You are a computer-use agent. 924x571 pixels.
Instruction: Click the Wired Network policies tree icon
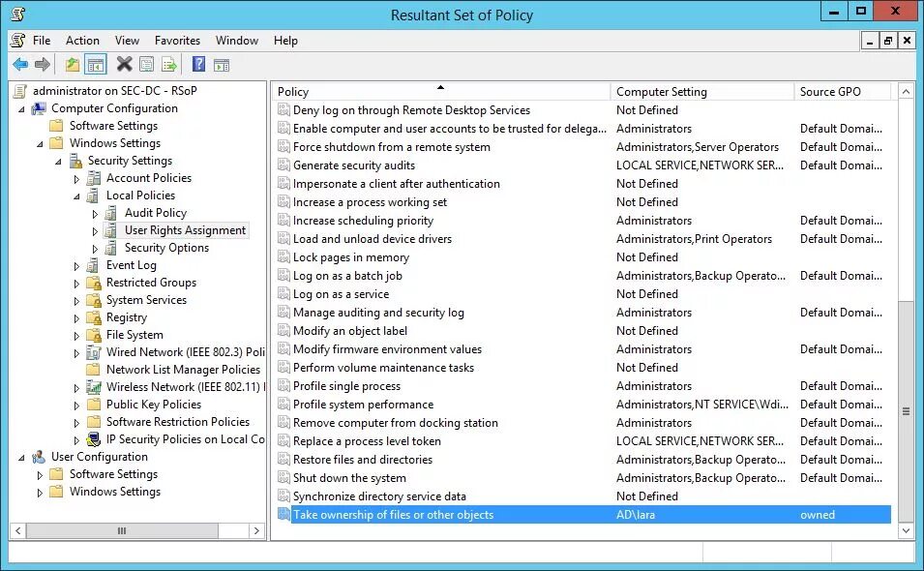[x=94, y=351]
